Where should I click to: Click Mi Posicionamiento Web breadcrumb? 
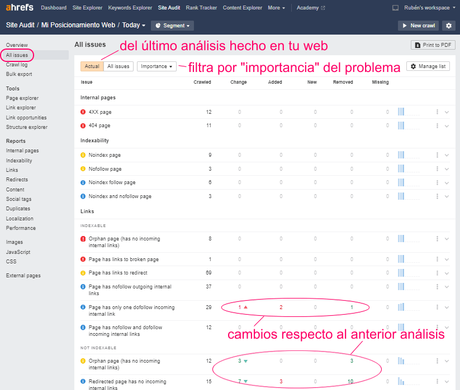coord(78,25)
